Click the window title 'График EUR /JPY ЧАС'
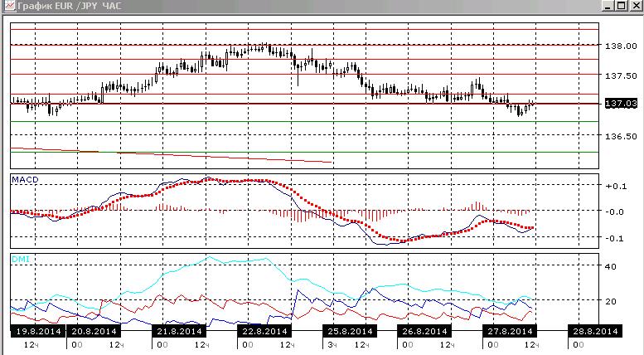The height and width of the screenshot is (355, 644). coord(70,6)
